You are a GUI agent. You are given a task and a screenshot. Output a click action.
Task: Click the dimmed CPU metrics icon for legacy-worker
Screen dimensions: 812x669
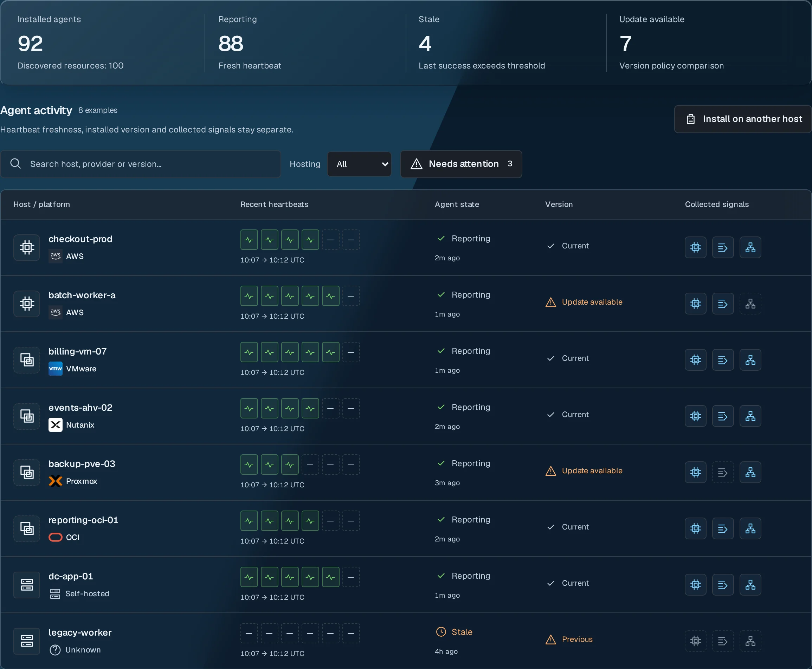(x=695, y=641)
